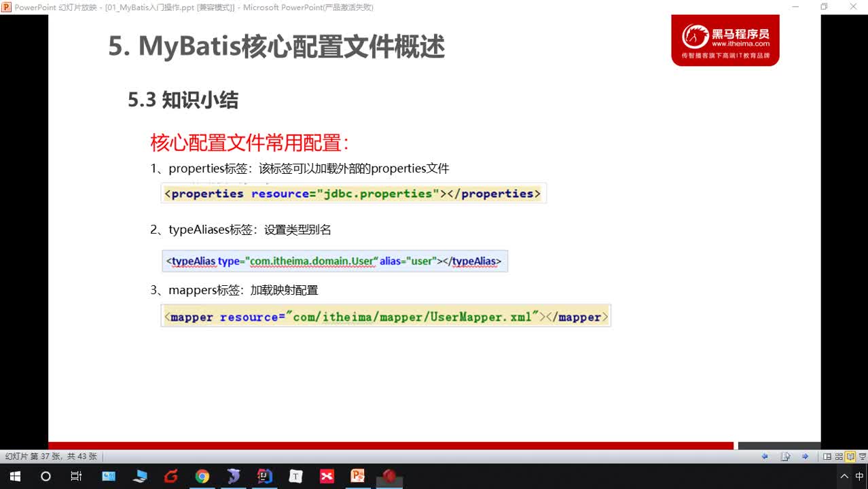Open the red swirl app on taskbar

pyautogui.click(x=171, y=476)
